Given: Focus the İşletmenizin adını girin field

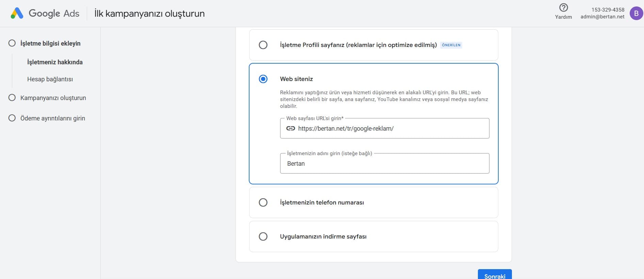Looking at the screenshot, I should click(x=385, y=163).
